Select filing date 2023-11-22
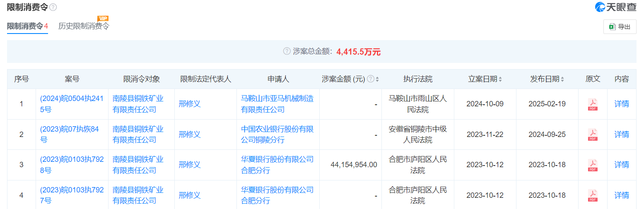The height and width of the screenshot is (209, 644). coord(485,135)
